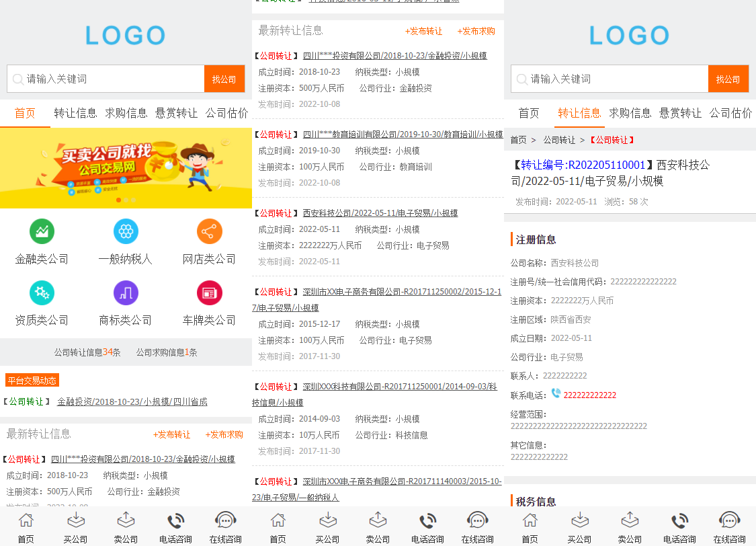Click the blue phone icon beside 联系电话
This screenshot has width=756, height=546.
point(556,393)
